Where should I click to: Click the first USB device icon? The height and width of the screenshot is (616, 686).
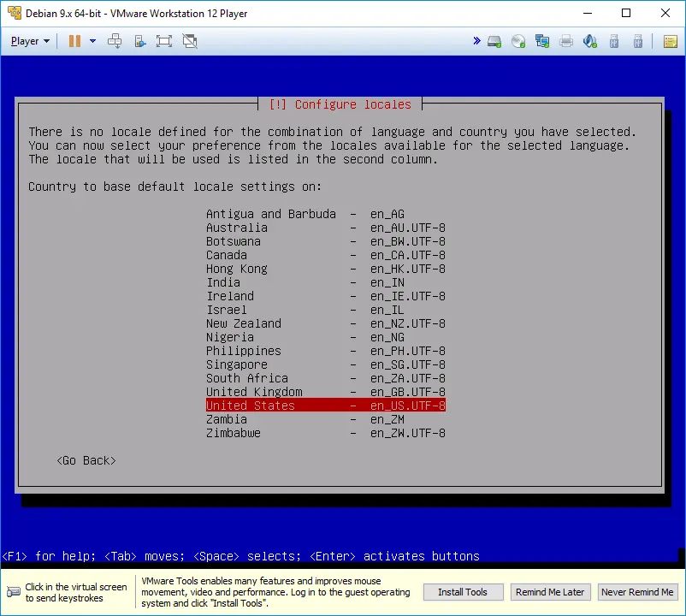614,41
